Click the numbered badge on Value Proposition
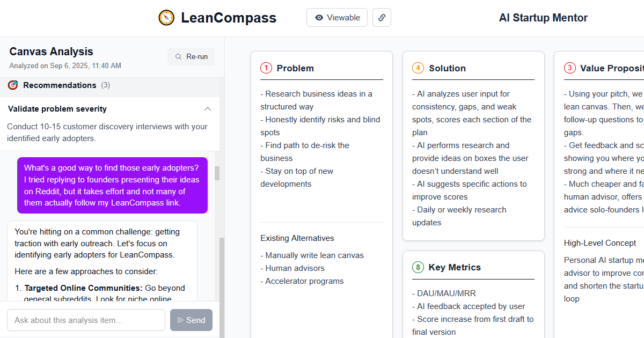This screenshot has width=644, height=338. 570,68
